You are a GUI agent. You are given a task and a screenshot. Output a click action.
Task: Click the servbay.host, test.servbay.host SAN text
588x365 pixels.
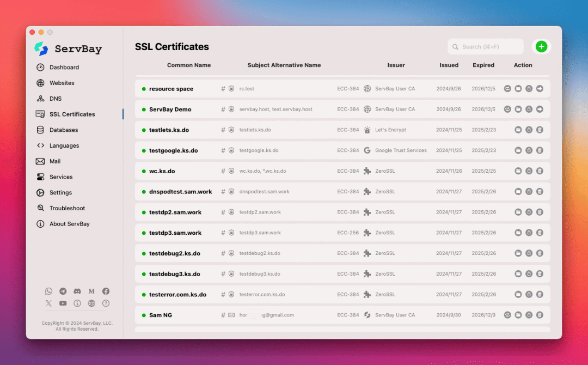tap(275, 109)
